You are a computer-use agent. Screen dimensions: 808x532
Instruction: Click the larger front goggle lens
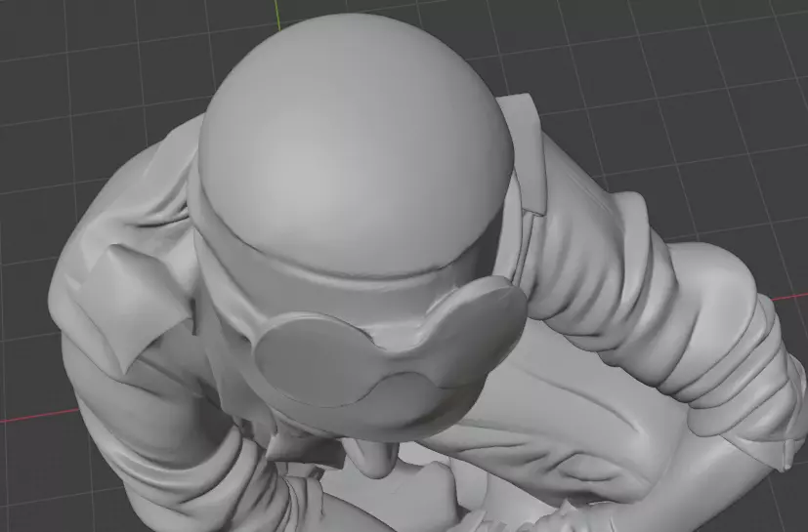coord(316,362)
